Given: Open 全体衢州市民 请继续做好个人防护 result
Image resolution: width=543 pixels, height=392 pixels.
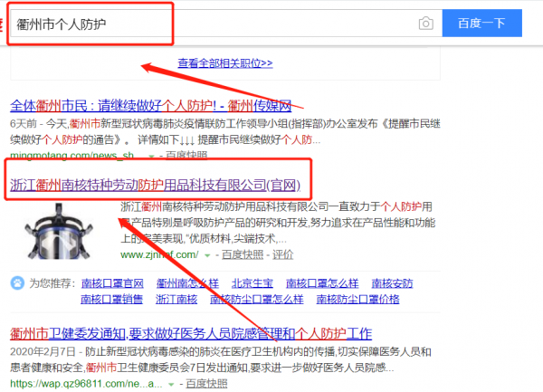Looking at the screenshot, I should 164,105.
